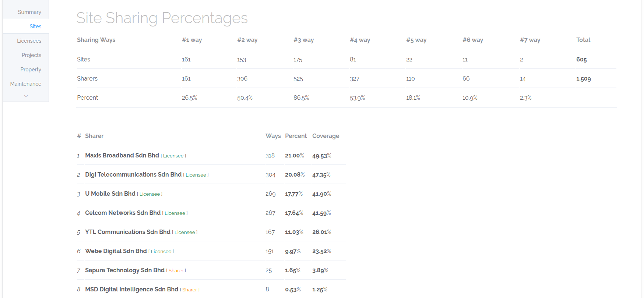
Task: Open Maxis Broadband Sdn Bhd sharer
Action: click(122, 155)
